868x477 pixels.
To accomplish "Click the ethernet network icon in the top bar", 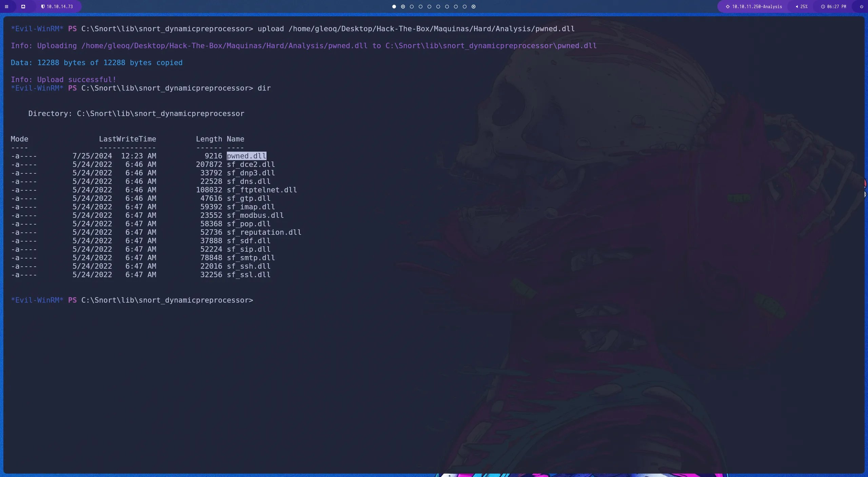I will click(23, 6).
